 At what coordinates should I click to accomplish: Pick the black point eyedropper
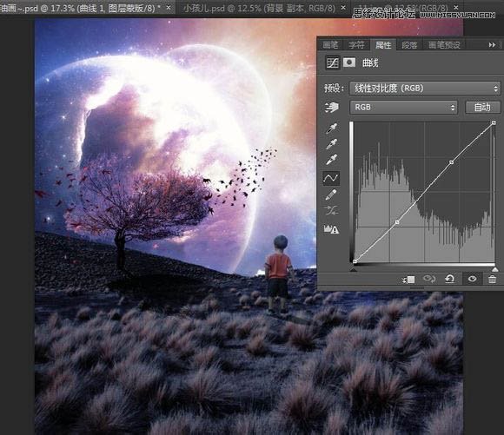click(332, 128)
